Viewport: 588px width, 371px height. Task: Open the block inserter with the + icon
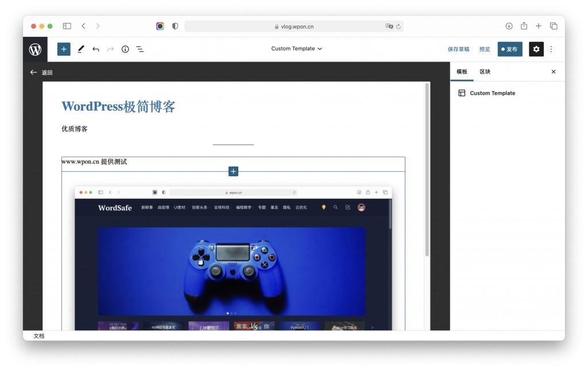pyautogui.click(x=63, y=49)
